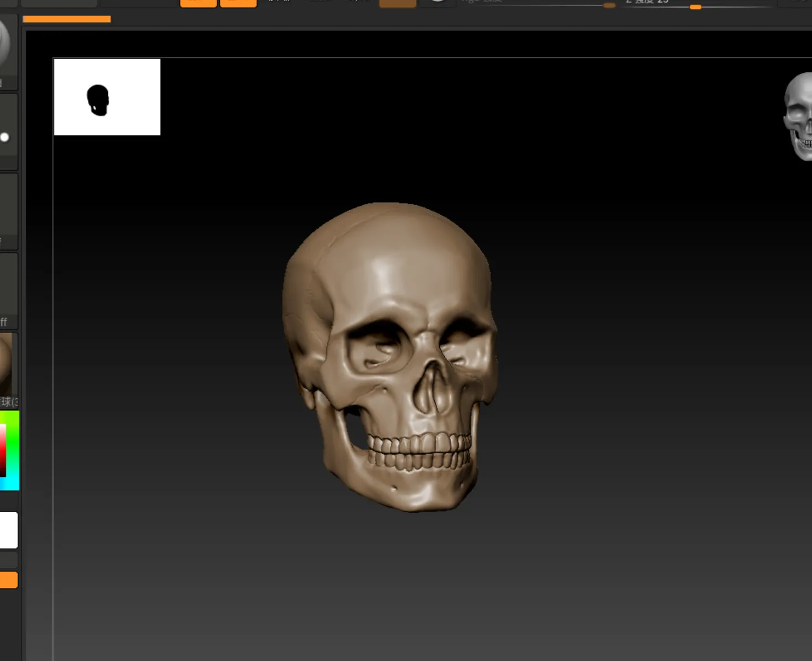
Task: Open the empty alpha slot
Action: click(x=8, y=210)
